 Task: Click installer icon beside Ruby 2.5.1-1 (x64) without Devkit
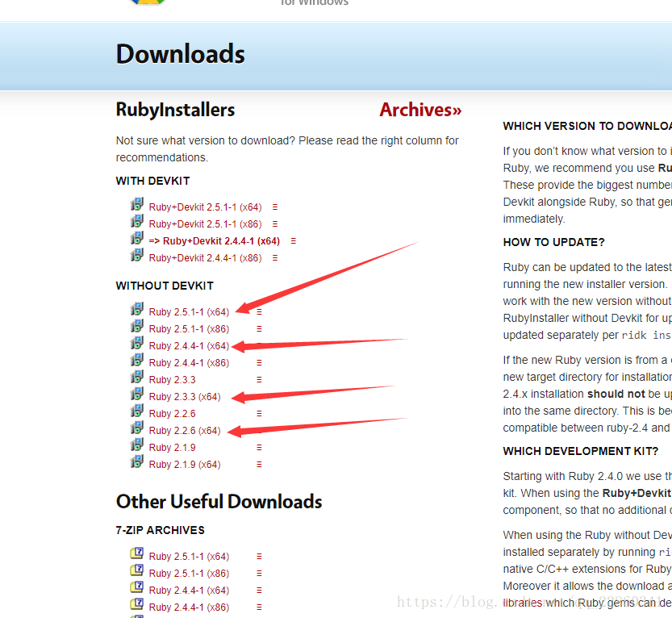(x=136, y=309)
